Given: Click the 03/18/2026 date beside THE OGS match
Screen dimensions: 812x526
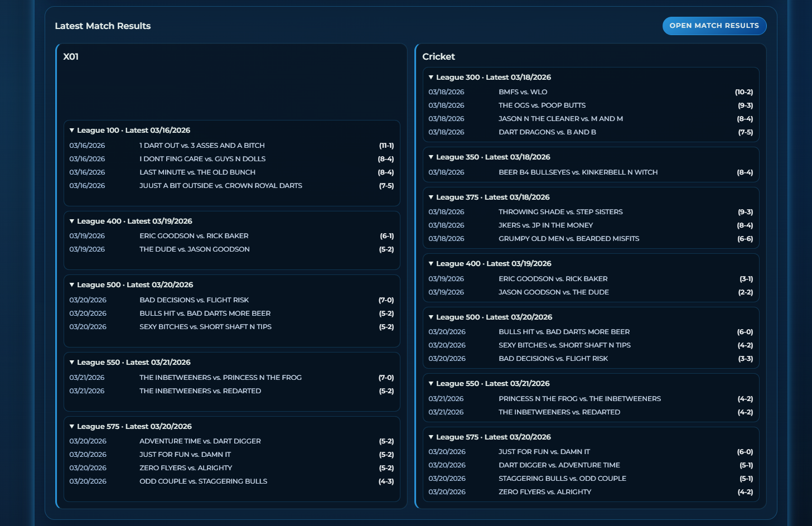Looking at the screenshot, I should coord(446,105).
